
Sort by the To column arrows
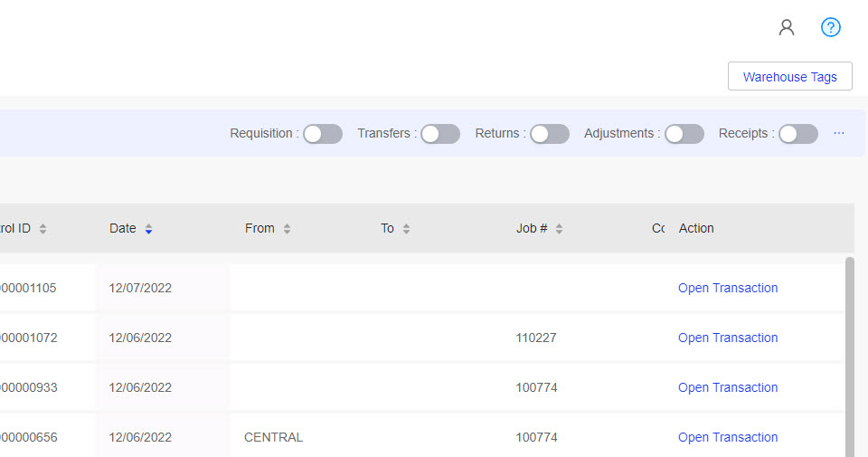pos(406,229)
